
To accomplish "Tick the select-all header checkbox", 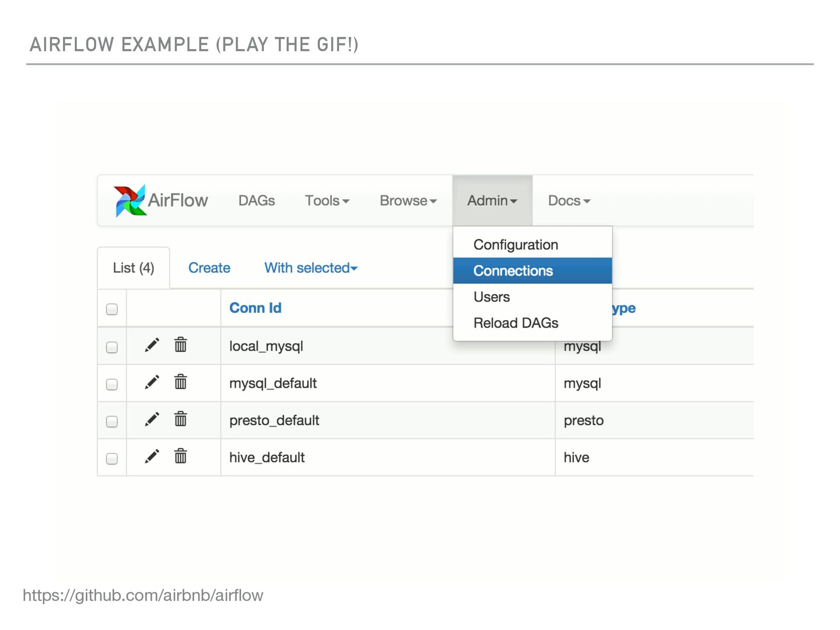I will [112, 309].
